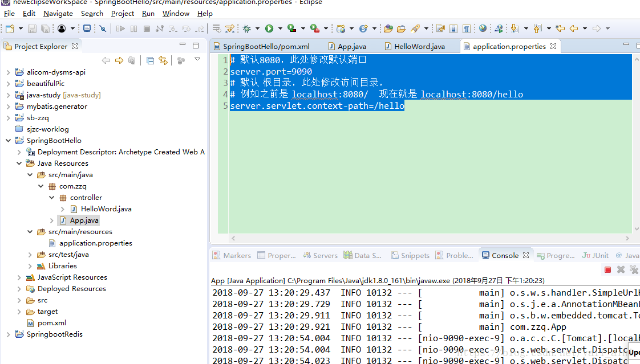
Task: Close the Project Explorer view
Action: 75,47
